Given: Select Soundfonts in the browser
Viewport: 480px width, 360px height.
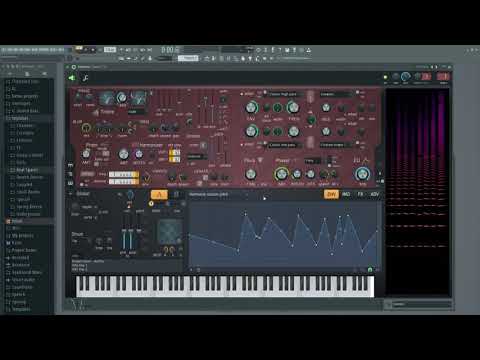Looking at the screenshot, I should pos(22,287).
